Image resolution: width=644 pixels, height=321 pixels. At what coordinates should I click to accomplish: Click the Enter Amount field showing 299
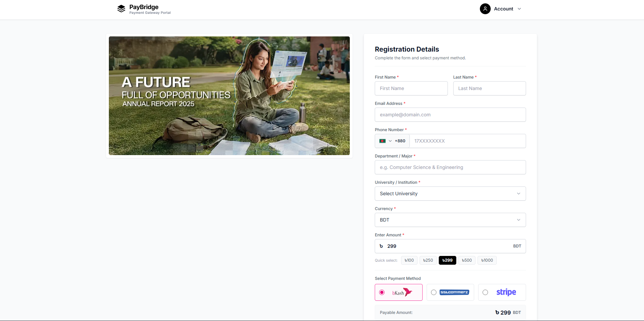pyautogui.click(x=450, y=246)
